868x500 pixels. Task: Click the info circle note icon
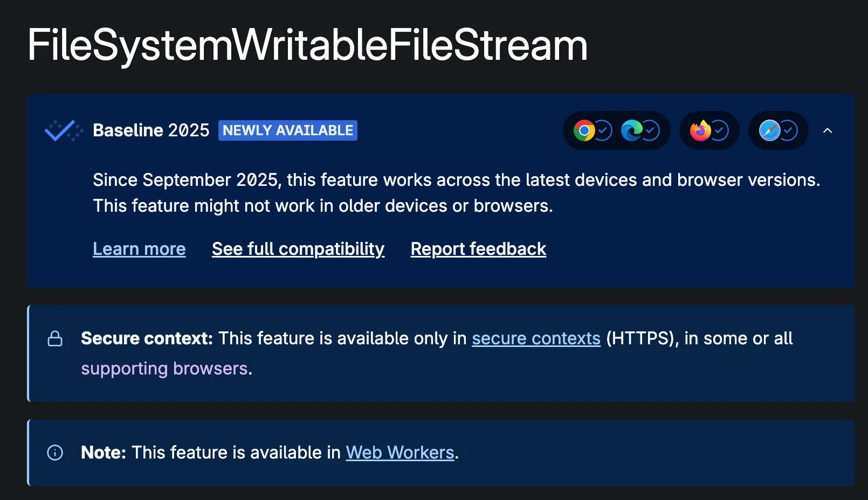point(55,453)
